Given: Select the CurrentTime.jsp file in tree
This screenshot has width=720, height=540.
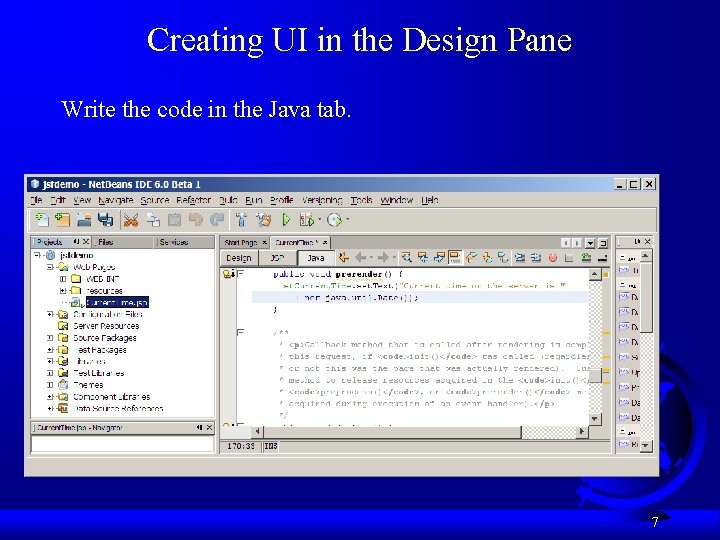Looking at the screenshot, I should (117, 303).
